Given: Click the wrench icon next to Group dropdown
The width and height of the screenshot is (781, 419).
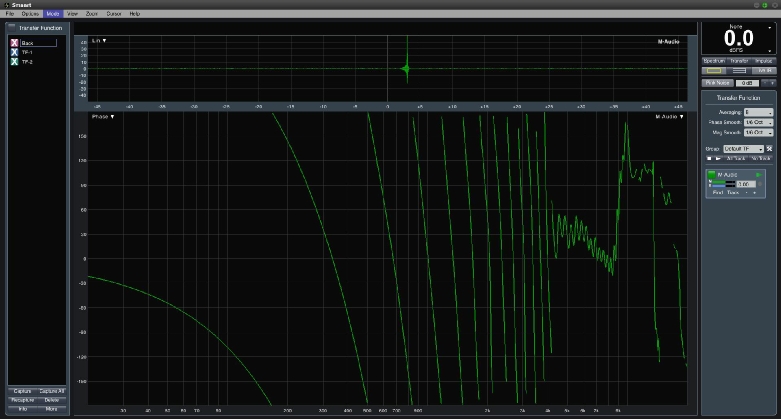Looking at the screenshot, I should 770,148.
